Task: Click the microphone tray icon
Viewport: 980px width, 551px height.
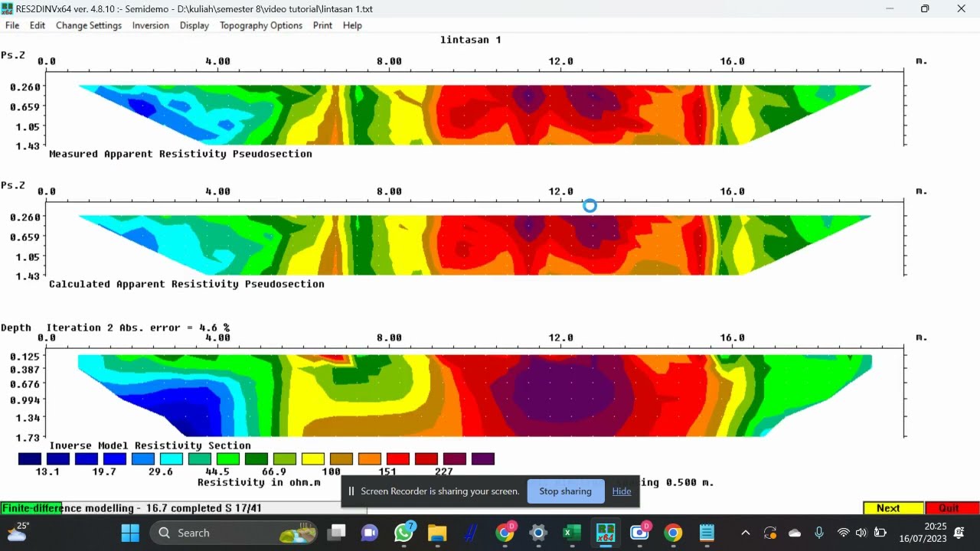Action: click(x=819, y=533)
